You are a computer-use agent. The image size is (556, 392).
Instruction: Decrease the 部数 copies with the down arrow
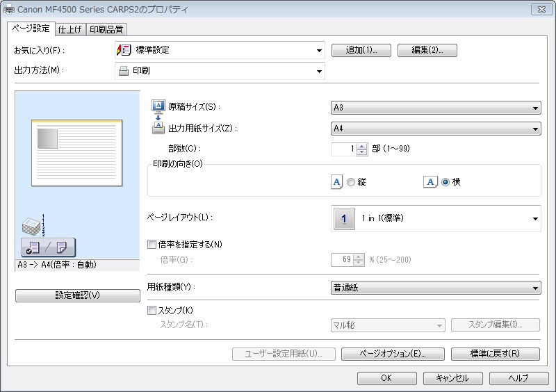[361, 152]
